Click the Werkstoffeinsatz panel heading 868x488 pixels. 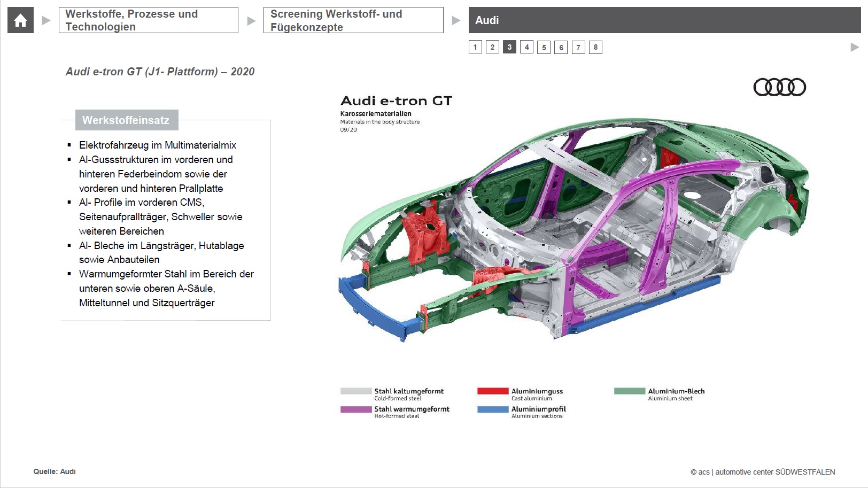click(126, 120)
